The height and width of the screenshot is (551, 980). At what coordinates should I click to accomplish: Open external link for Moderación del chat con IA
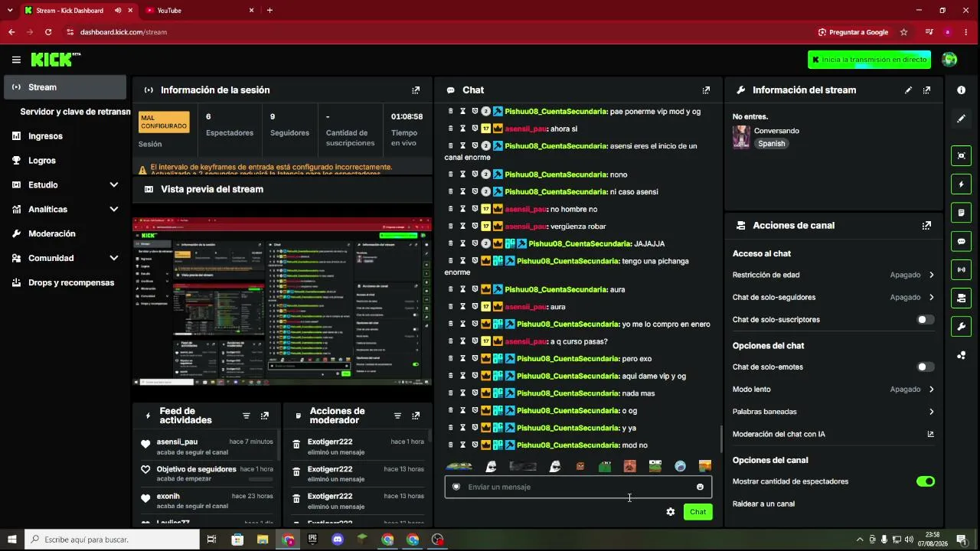(x=931, y=435)
